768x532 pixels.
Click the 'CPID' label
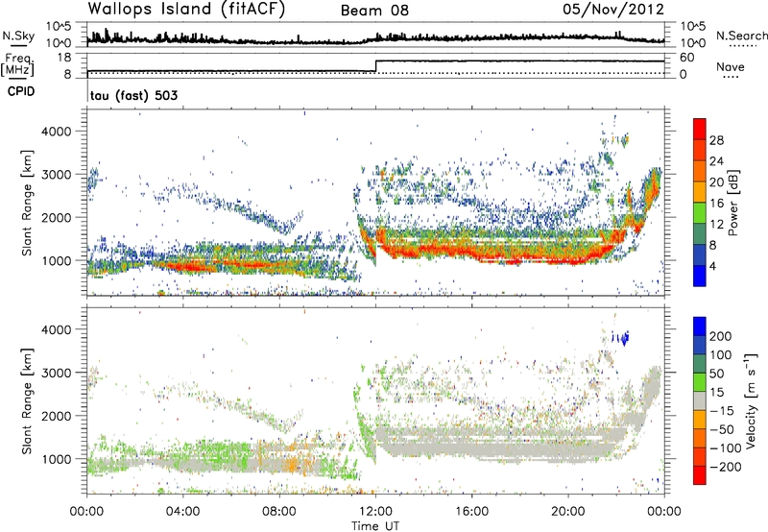coord(21,91)
